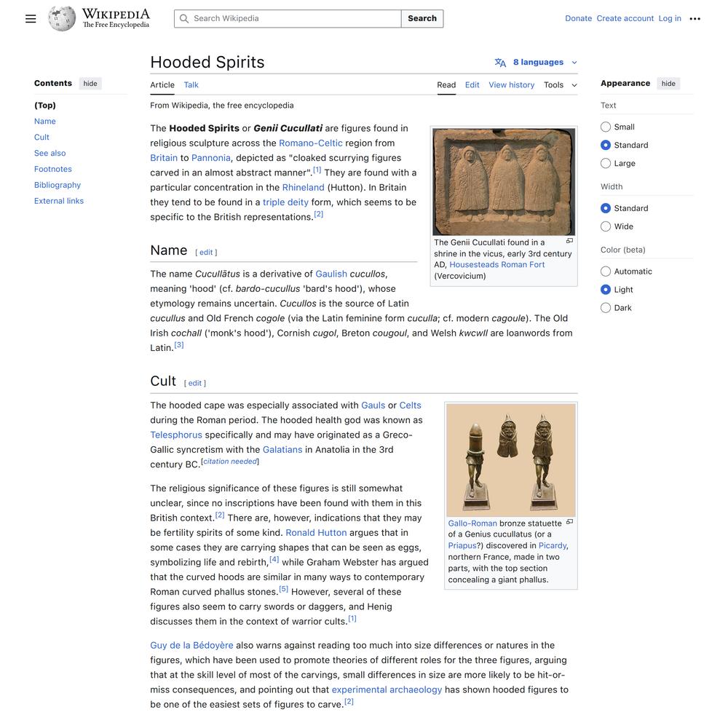Hide the Appearance panel
The image size is (728, 728).
668,84
